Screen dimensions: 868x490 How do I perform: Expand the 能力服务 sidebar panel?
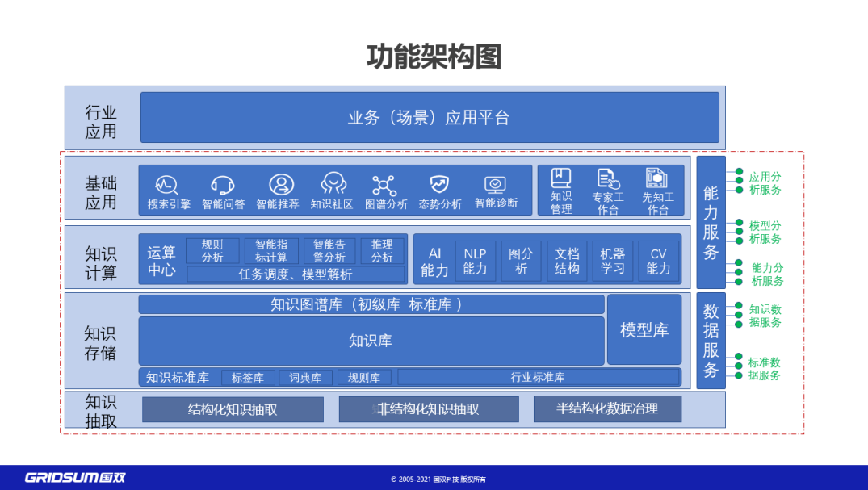711,224
